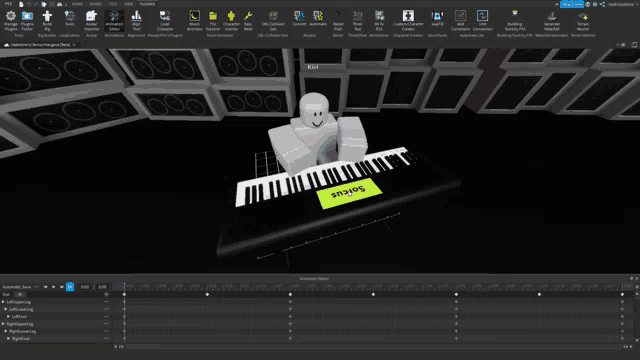The height and width of the screenshot is (360, 640).
Task: Skip to the last animation frame
Action: 62,287
